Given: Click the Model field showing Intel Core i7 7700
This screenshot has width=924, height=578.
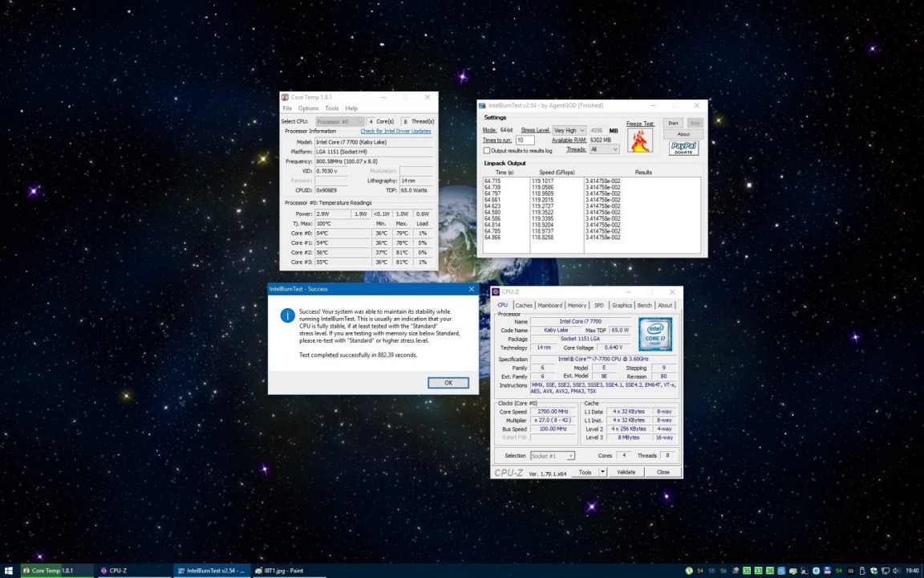Looking at the screenshot, I should click(374, 142).
